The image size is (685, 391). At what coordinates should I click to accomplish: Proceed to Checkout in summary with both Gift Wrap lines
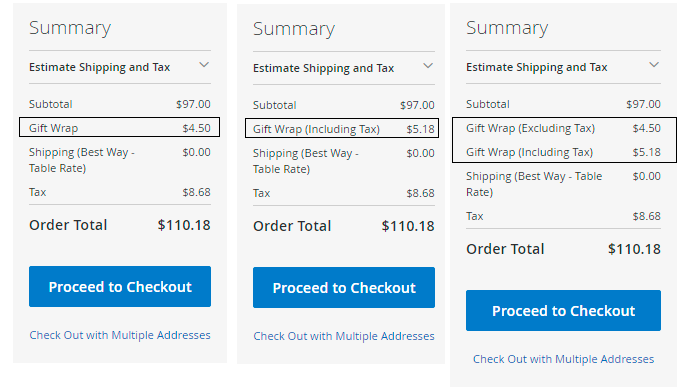coord(563,311)
